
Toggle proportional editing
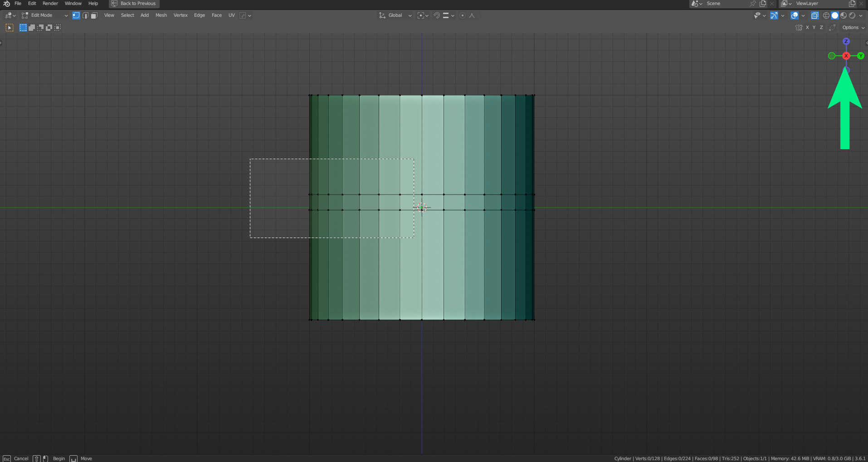[x=462, y=15]
